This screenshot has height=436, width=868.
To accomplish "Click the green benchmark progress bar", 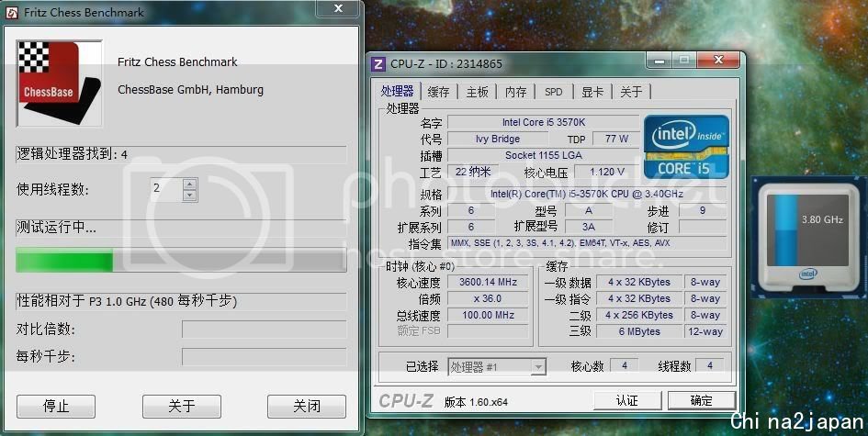I will [x=182, y=260].
